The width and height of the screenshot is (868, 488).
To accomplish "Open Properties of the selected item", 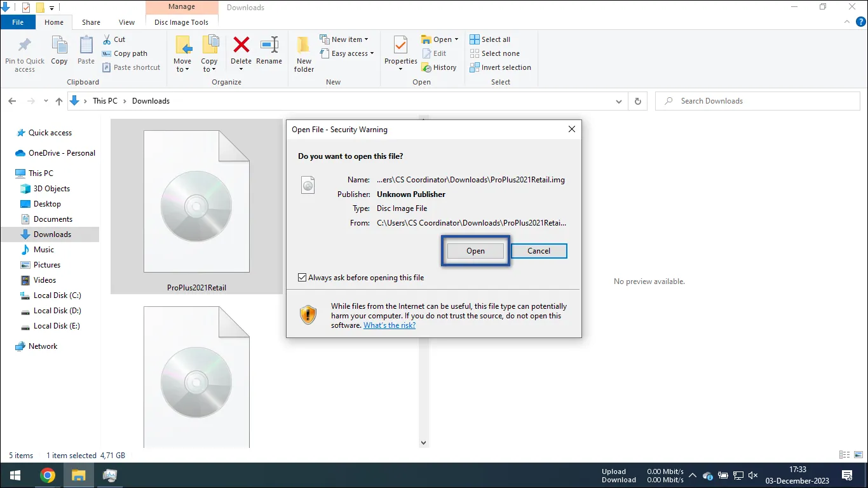I will click(400, 53).
